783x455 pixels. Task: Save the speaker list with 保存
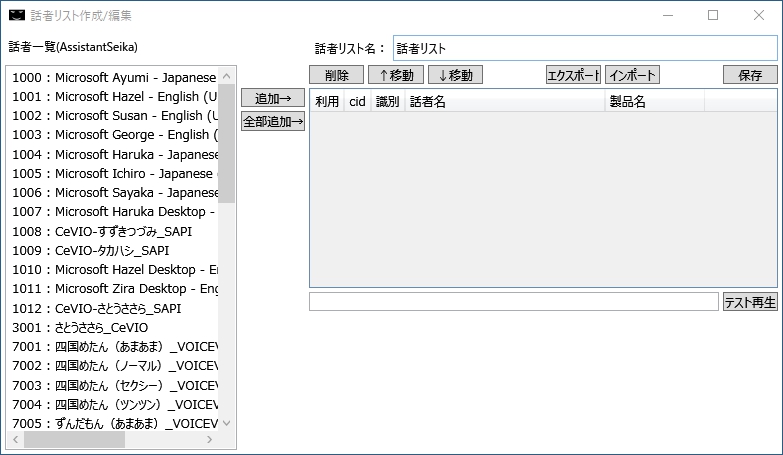(x=750, y=75)
